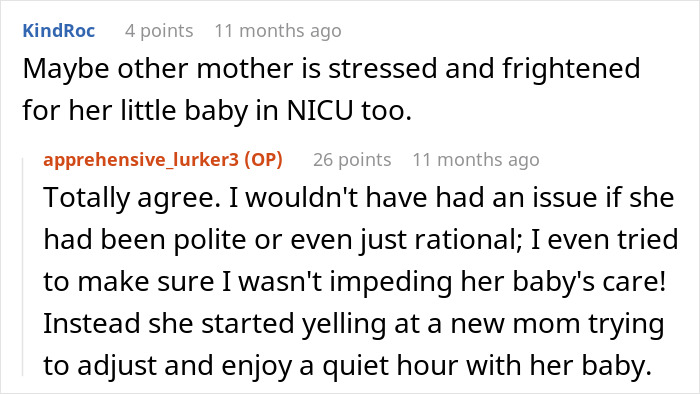
Task: Click the line 'Instead she started yelling at a new mom'
Action: 354,324
